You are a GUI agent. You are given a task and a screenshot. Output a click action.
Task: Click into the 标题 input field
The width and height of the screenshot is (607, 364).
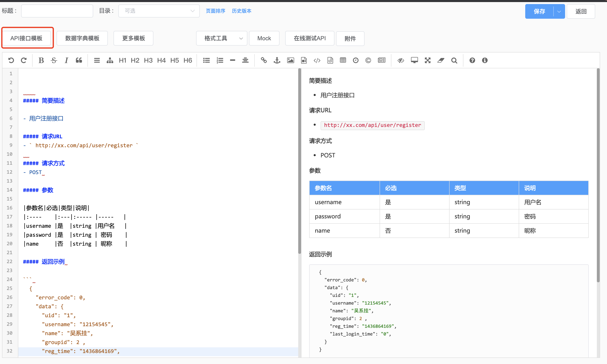click(57, 11)
